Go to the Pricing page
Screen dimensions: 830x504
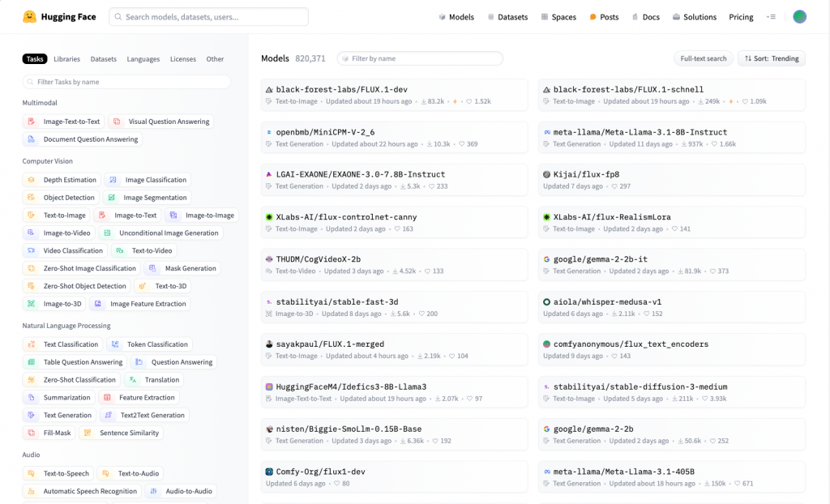[741, 17]
